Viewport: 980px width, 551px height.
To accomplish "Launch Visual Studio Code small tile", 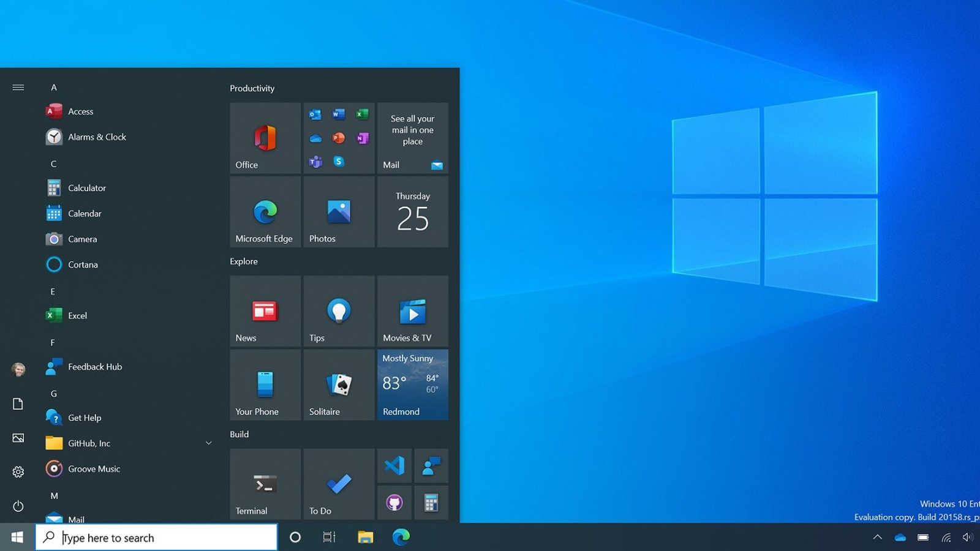I will pyautogui.click(x=394, y=466).
